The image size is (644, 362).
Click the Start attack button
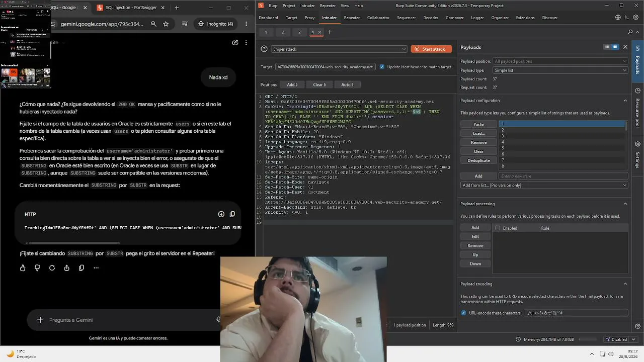431,49
